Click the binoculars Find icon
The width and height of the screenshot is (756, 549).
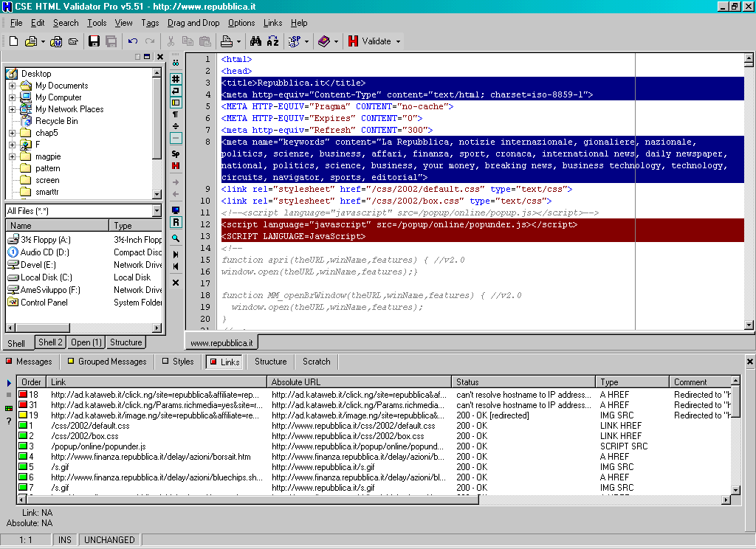tap(256, 41)
